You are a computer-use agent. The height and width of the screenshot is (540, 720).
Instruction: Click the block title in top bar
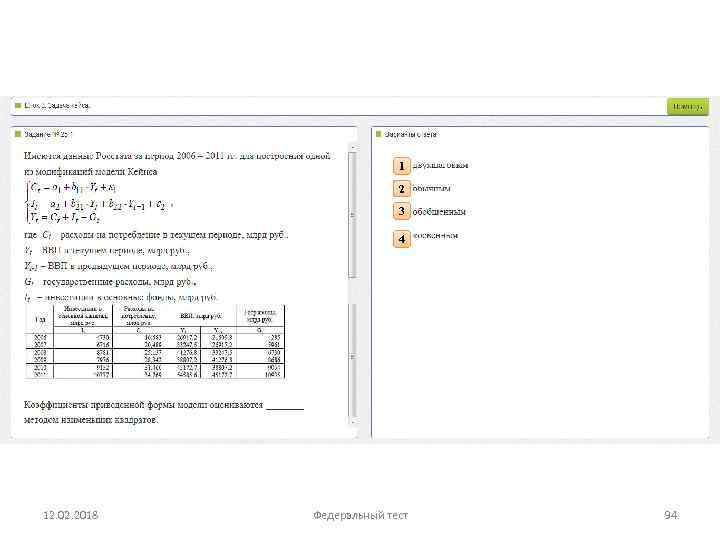pyautogui.click(x=56, y=106)
